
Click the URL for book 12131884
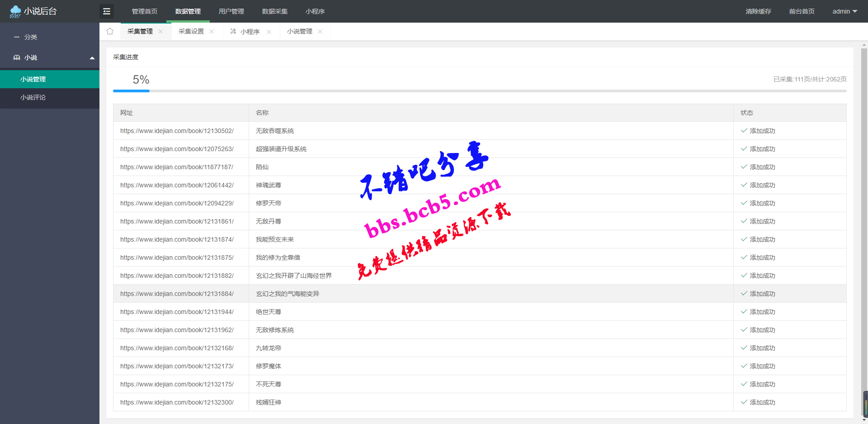[177, 294]
